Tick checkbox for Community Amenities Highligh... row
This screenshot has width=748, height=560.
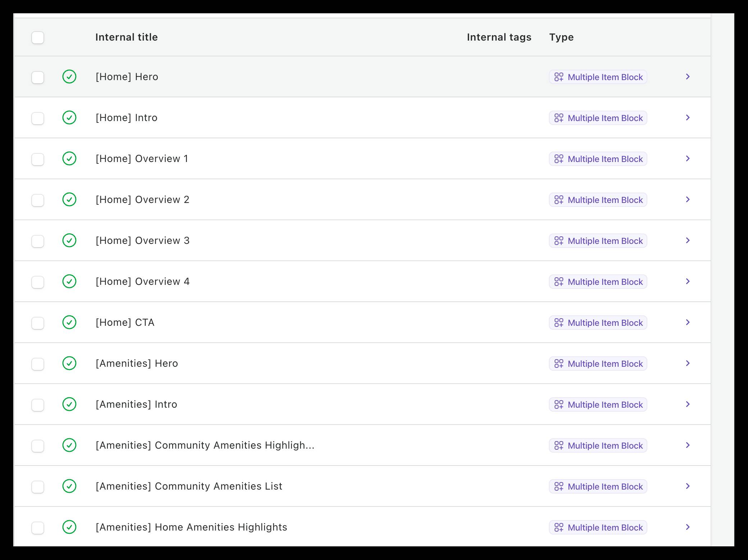(x=38, y=446)
